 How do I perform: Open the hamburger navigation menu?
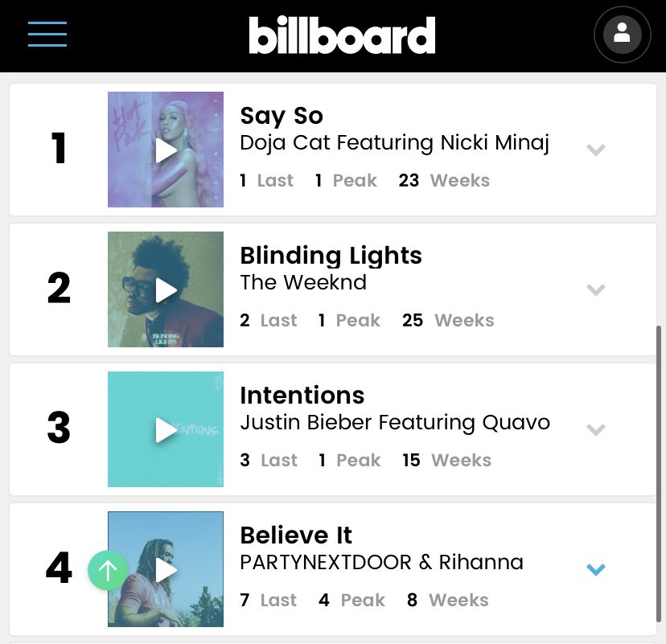tap(47, 34)
